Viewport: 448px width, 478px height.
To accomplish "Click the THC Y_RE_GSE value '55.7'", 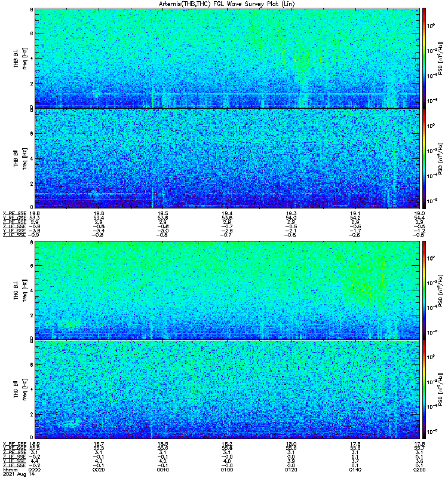I will (x=419, y=449).
